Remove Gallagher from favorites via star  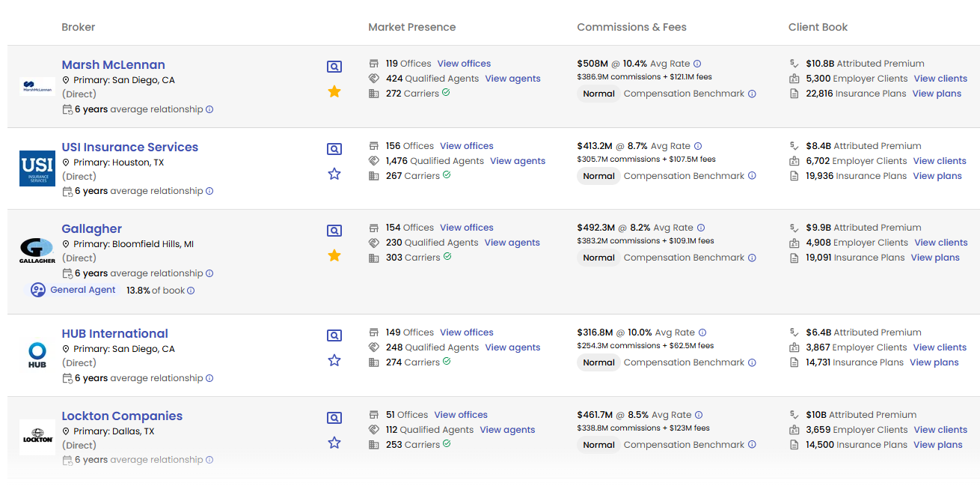pyautogui.click(x=334, y=255)
